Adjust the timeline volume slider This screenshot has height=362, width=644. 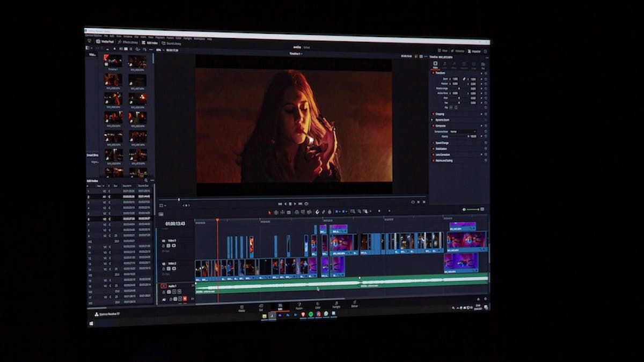[472, 209]
